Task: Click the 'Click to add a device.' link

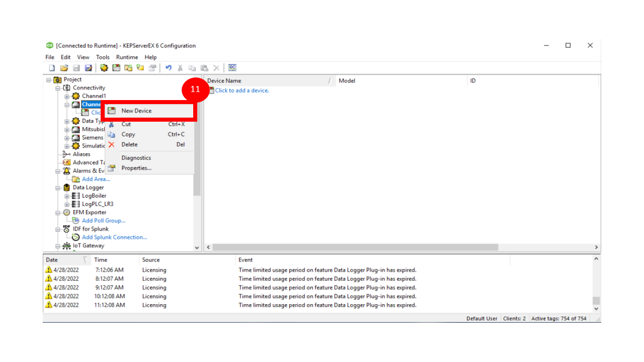Action: click(242, 90)
